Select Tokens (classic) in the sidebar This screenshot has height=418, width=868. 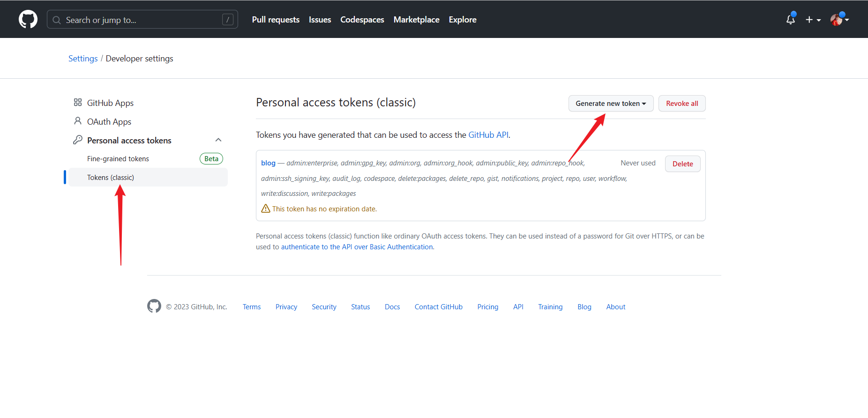(111, 178)
